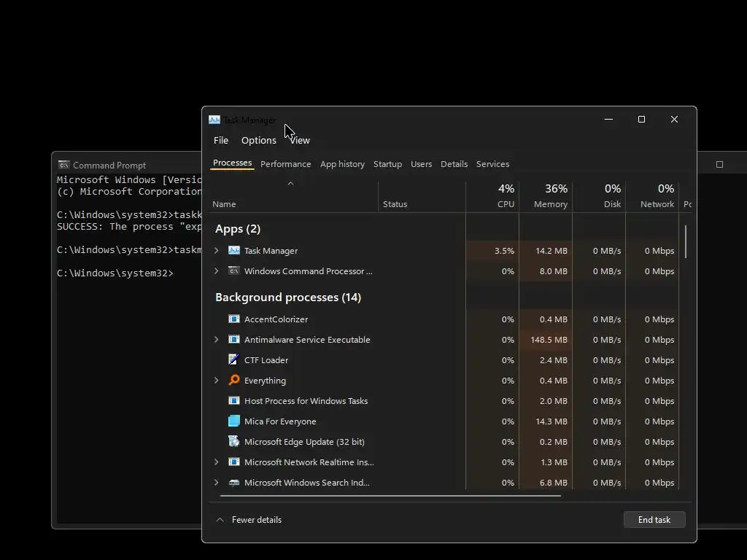Image resolution: width=747 pixels, height=560 pixels.
Task: Click the vertical scrollbar in process list
Action: pyautogui.click(x=686, y=242)
